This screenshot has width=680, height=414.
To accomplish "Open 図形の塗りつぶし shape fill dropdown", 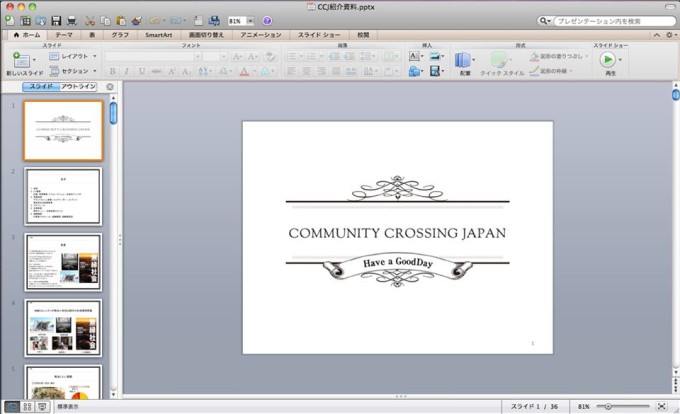I will click(559, 56).
